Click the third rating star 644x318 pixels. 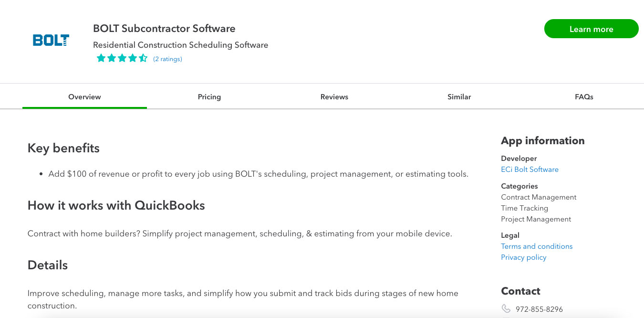tap(122, 58)
